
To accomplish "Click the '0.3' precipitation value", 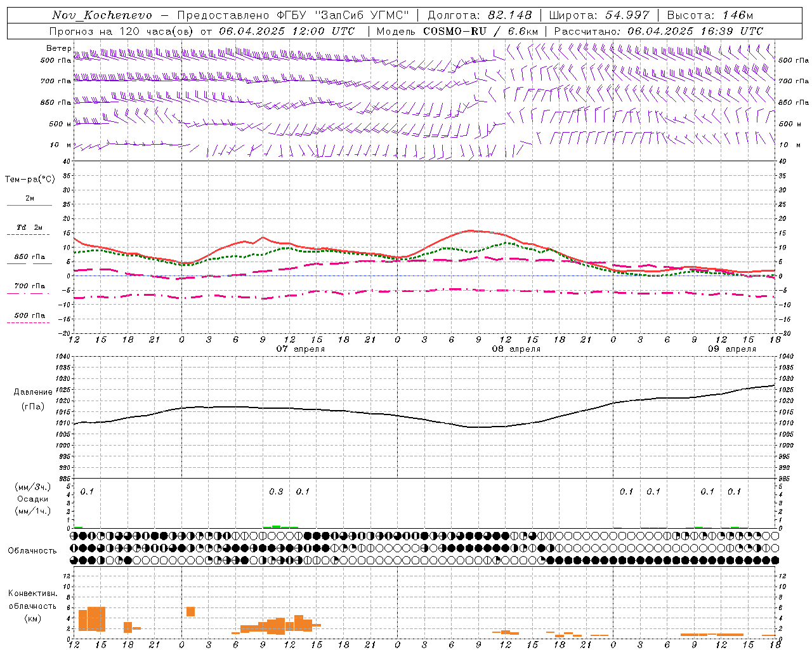I will 276,492.
